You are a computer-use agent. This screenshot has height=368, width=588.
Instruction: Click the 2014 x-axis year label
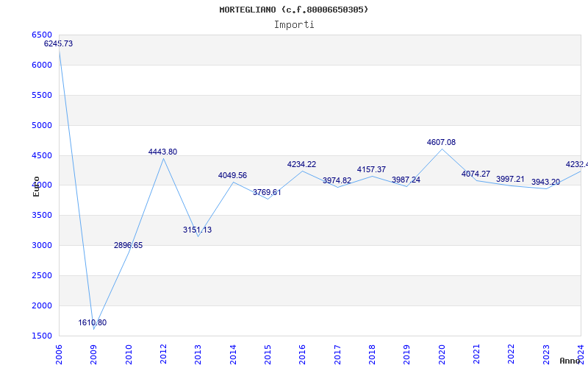[232, 355]
